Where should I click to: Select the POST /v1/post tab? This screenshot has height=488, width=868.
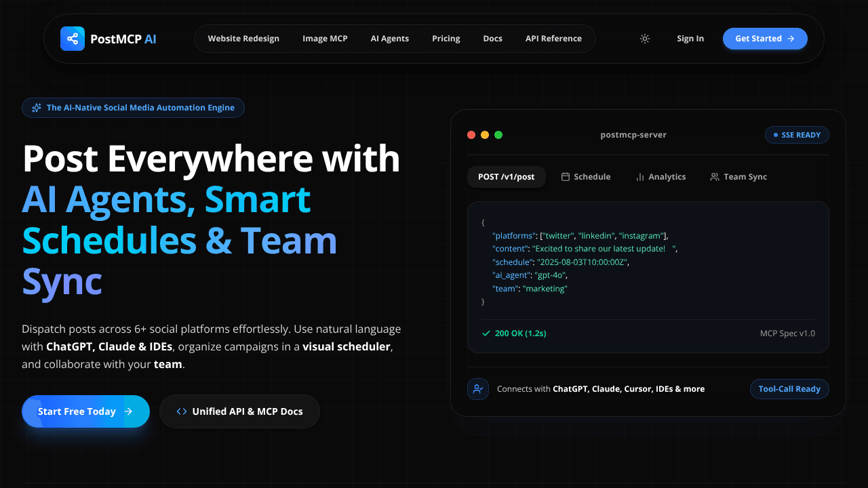[507, 177]
